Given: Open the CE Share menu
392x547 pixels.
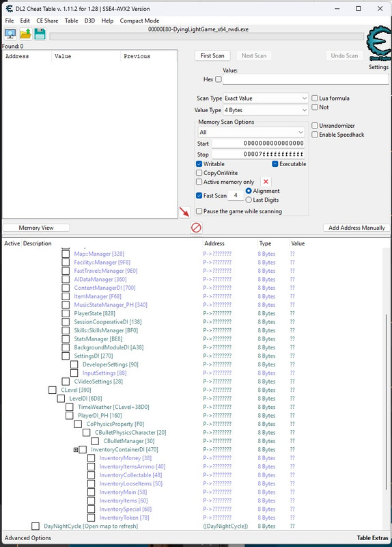Looking at the screenshot, I should [x=47, y=21].
